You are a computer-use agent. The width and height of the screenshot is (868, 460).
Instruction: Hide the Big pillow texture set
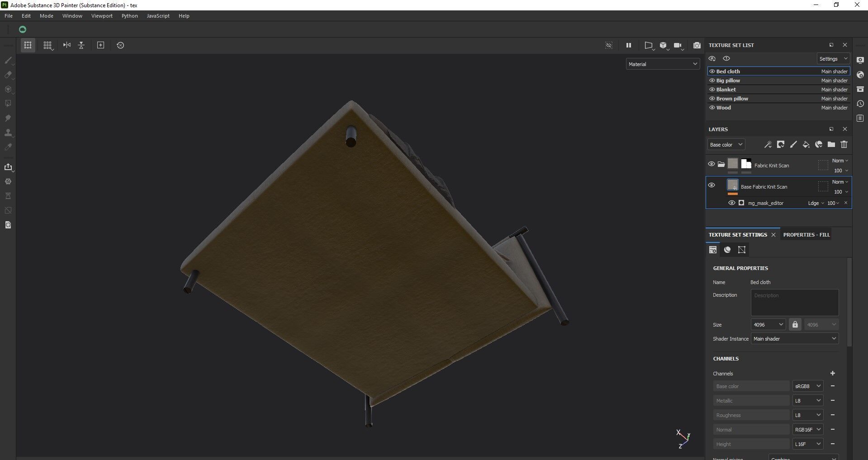[712, 81]
